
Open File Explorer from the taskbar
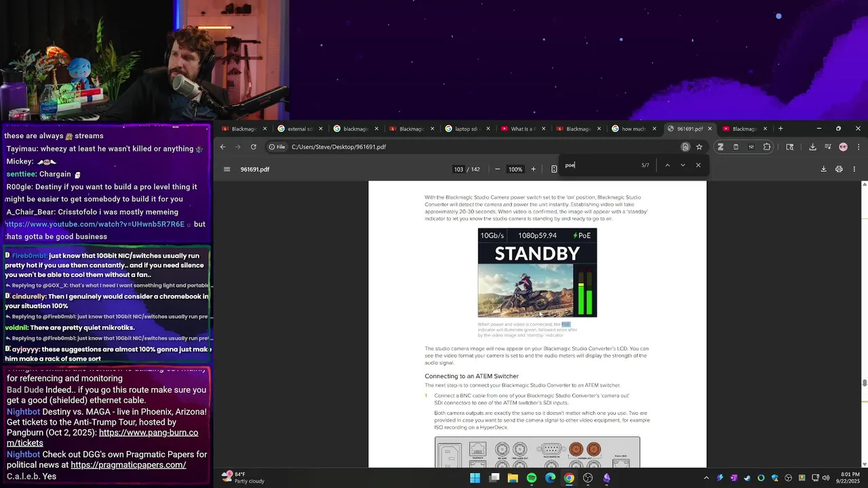[x=513, y=478]
